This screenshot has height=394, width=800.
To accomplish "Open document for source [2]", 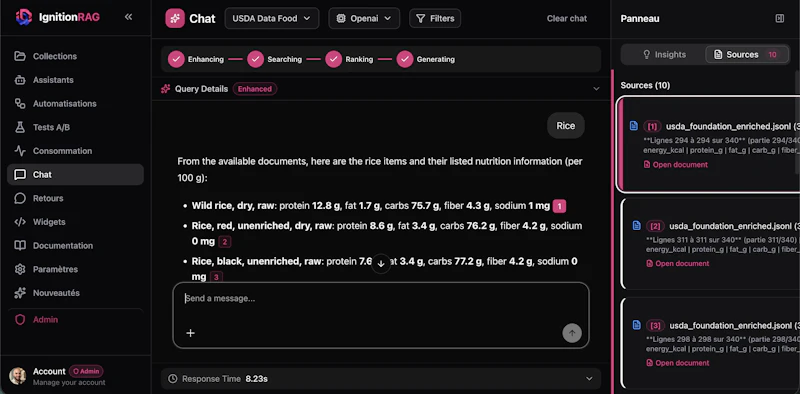I will click(678, 263).
